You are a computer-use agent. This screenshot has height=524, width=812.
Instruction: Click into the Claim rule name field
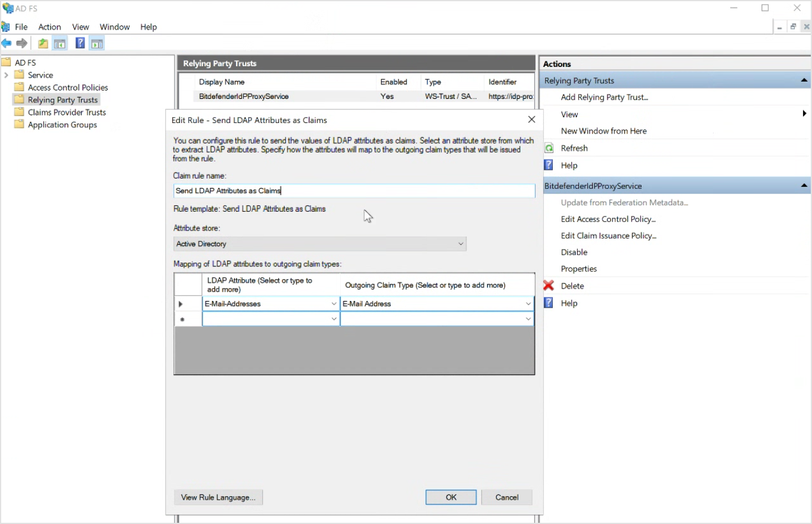pyautogui.click(x=354, y=191)
